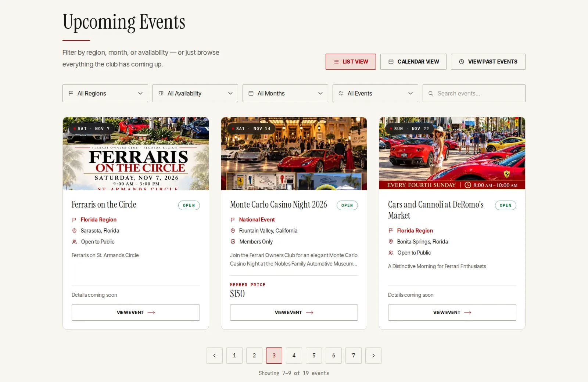Open the All Events filter dropdown

click(x=375, y=93)
